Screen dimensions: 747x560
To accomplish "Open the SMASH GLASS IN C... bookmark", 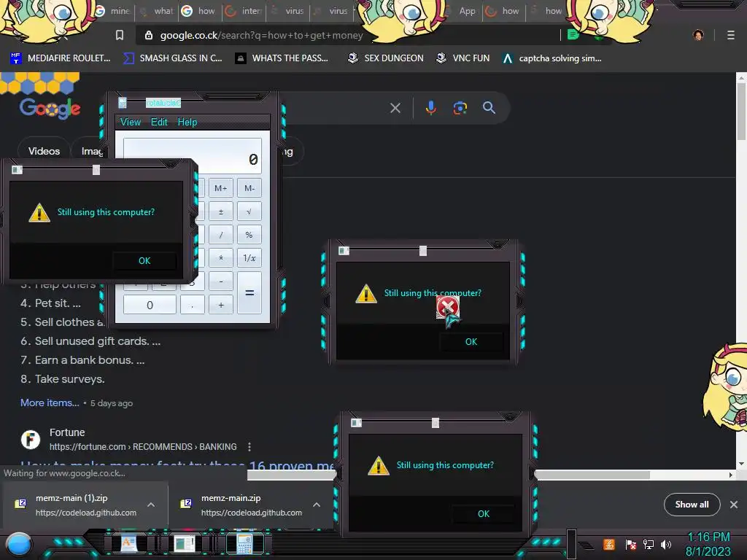I will pyautogui.click(x=173, y=58).
